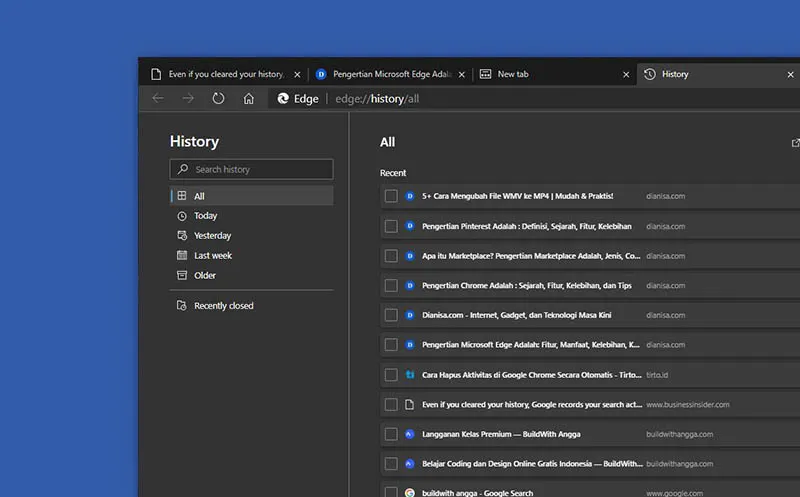This screenshot has height=497, width=800.
Task: Check the box for 5+ Cara Mengubah File WMV
Action: [x=391, y=196]
